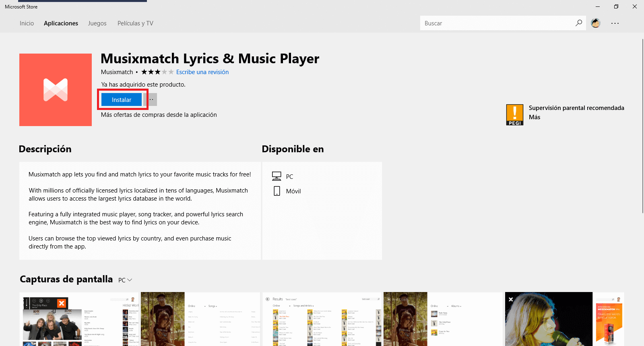Close the Microsoft Store window
The image size is (644, 346).
(x=635, y=6)
